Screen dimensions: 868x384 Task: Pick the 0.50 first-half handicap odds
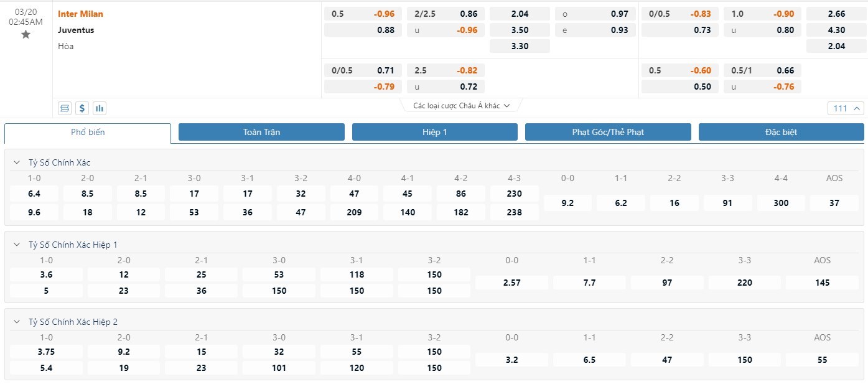pyautogui.click(x=680, y=87)
